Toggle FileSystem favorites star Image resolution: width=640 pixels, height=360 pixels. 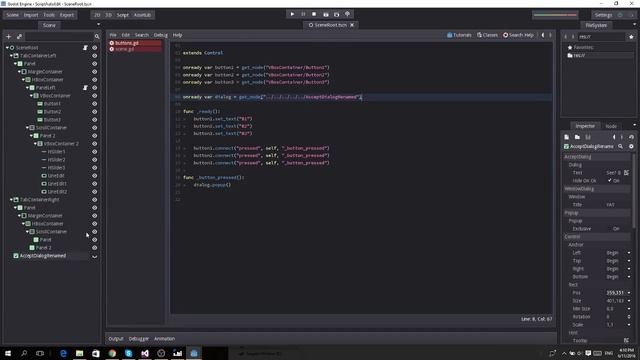point(631,37)
